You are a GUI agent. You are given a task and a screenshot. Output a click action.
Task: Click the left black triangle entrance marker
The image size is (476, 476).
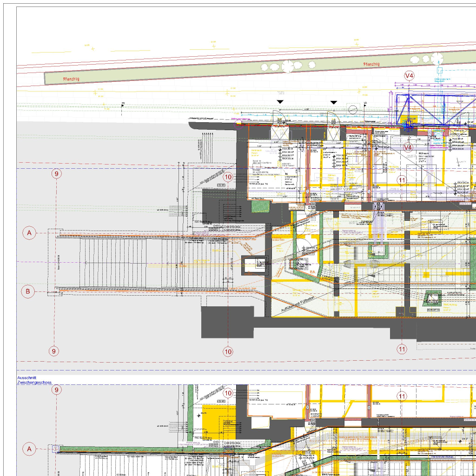pos(280,102)
